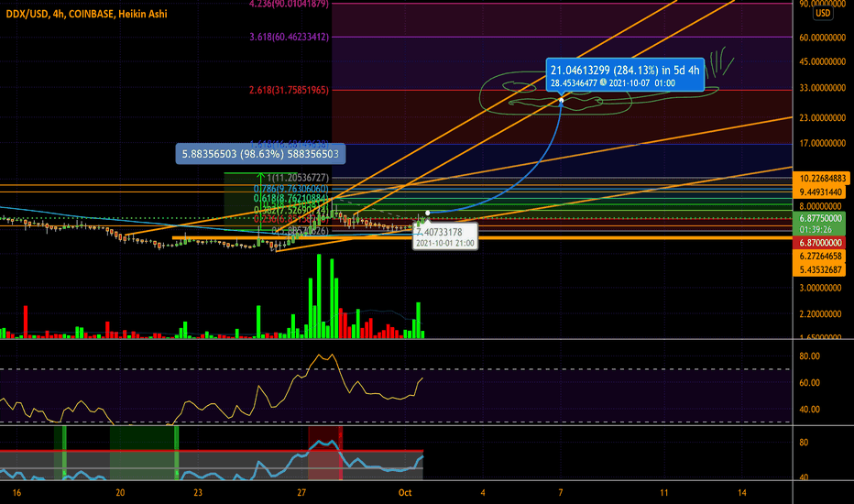Select the 2.618(31.75851965) Fibonacci level label
The height and width of the screenshot is (504, 854).
point(290,90)
